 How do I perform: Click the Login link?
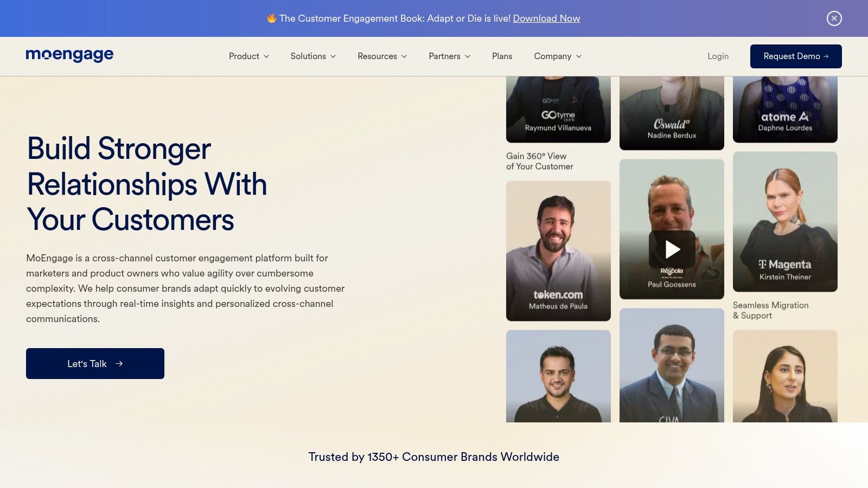click(x=718, y=56)
